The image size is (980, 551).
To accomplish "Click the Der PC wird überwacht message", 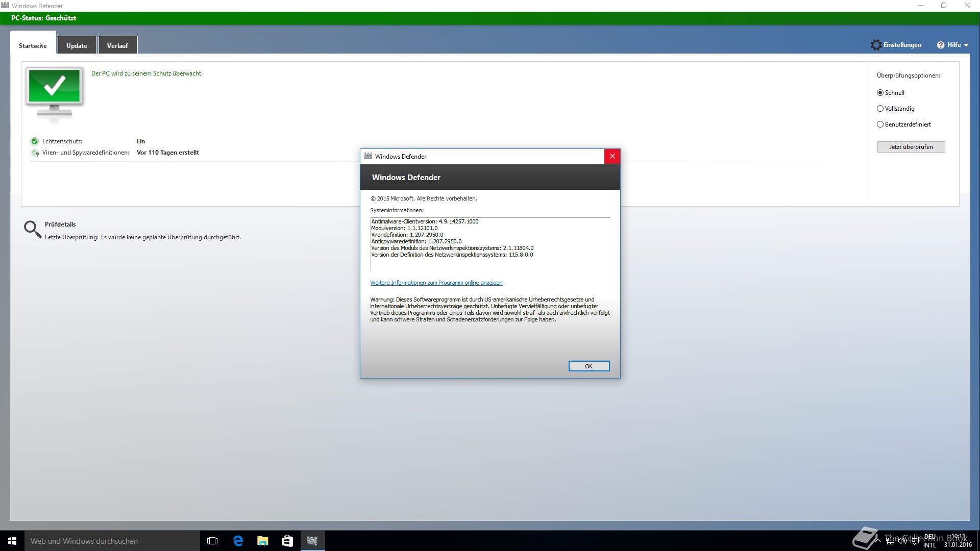I will point(147,73).
